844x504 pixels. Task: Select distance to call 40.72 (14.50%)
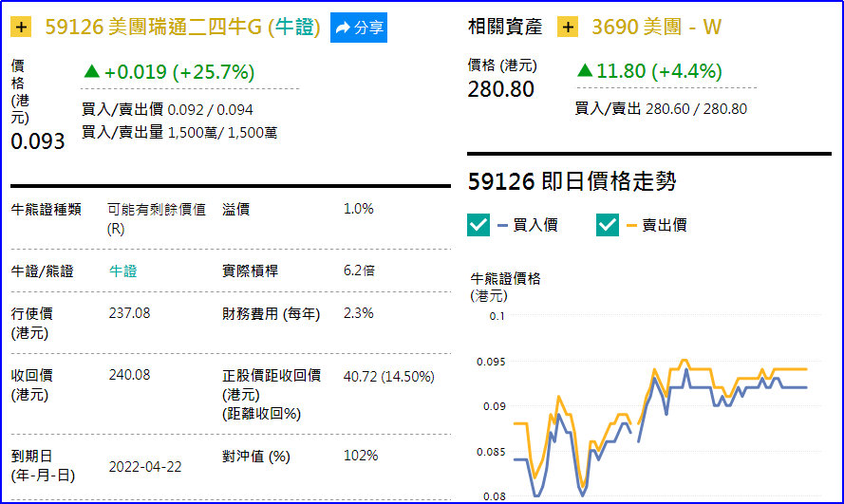[x=388, y=377]
